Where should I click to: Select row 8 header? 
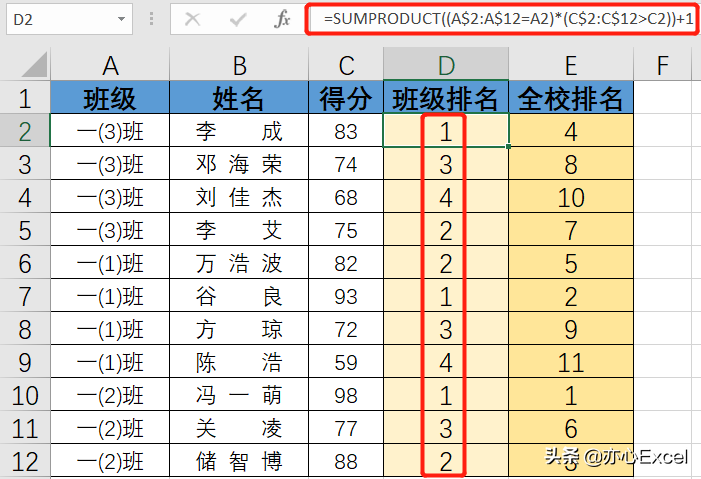25,329
